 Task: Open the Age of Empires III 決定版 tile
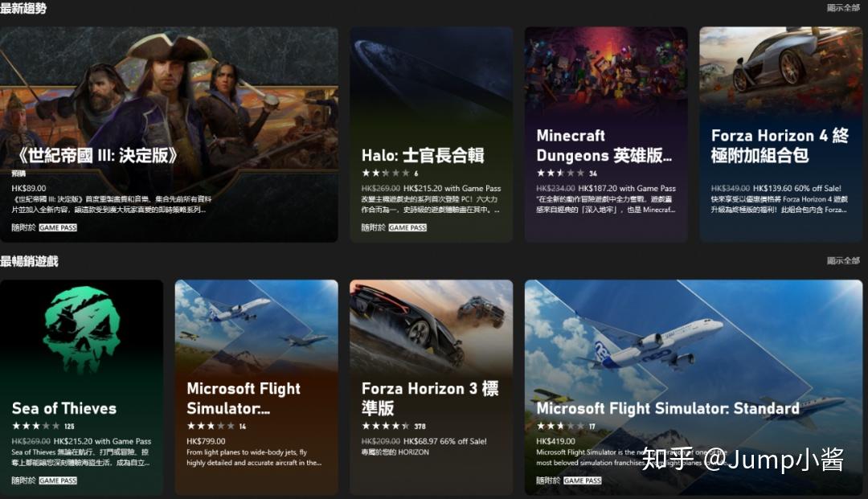pyautogui.click(x=169, y=134)
